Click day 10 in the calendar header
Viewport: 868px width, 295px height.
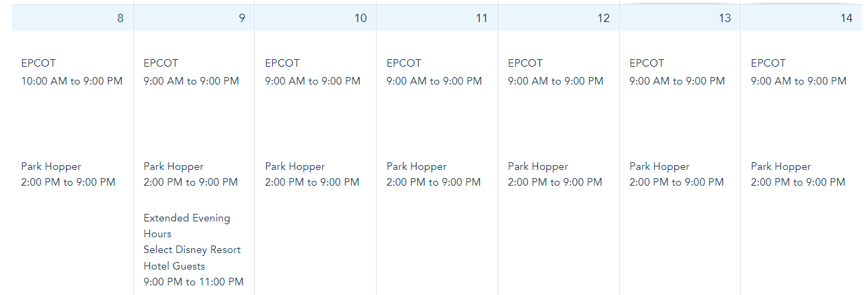point(361,19)
